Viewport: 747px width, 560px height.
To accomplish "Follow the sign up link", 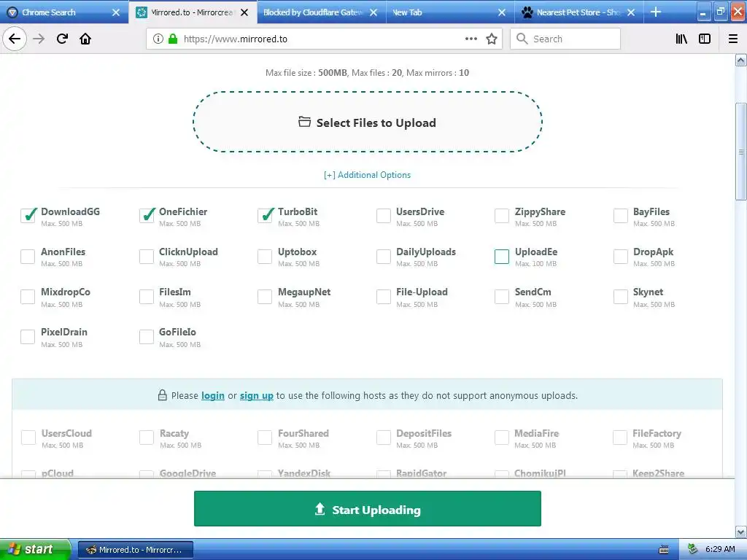I will click(x=256, y=395).
